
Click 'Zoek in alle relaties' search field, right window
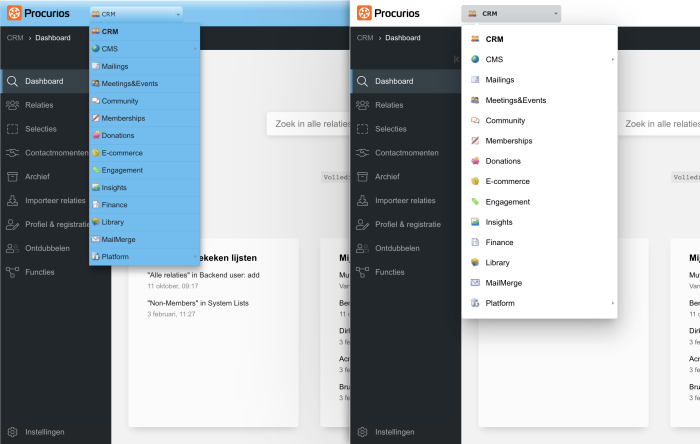point(658,124)
